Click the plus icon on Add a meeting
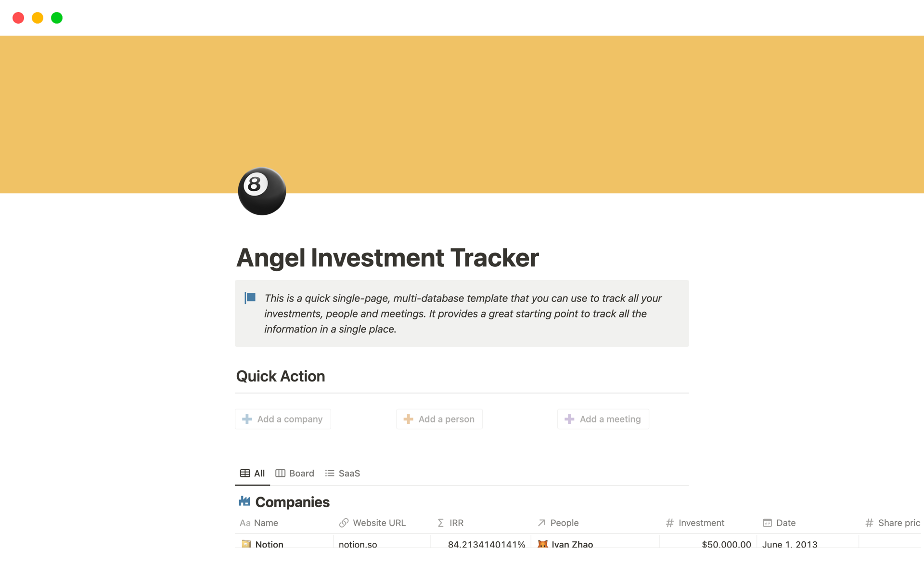924x578 pixels. (569, 419)
